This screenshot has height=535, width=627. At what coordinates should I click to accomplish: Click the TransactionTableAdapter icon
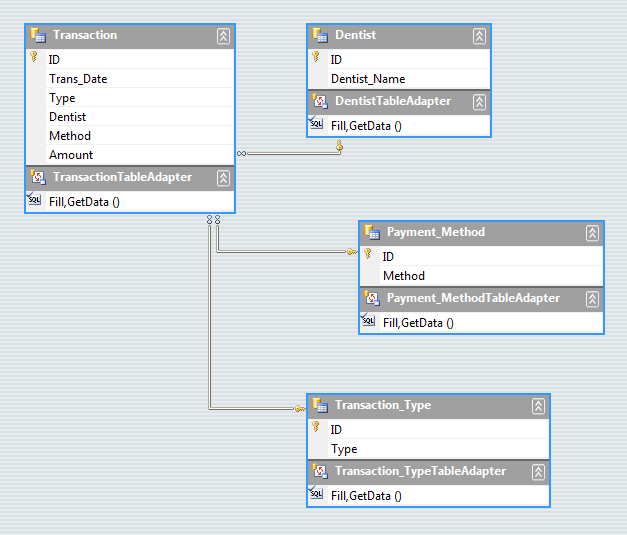38,177
